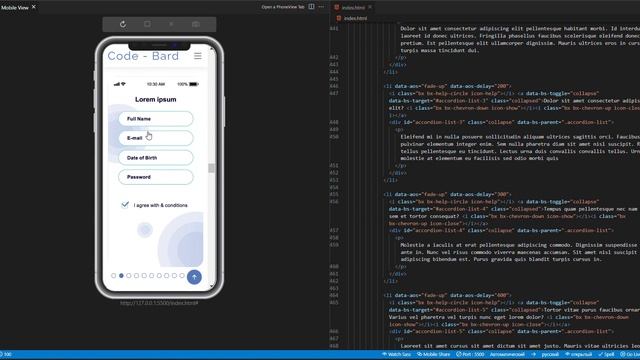Close the Mobile View tab

[x=34, y=7]
